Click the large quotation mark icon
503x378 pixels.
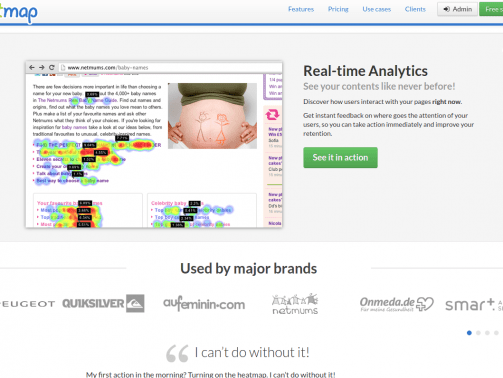point(177,354)
